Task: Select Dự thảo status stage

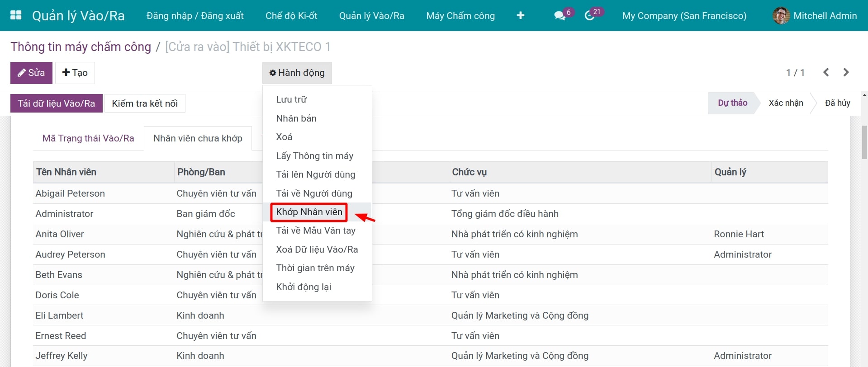Action: tap(732, 103)
